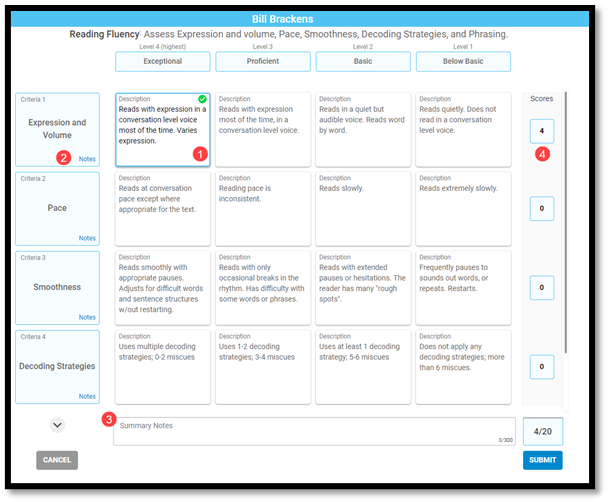Screen dimensions: 608x502
Task: Choose 'Reads with expression most of the time'
Action: point(263,129)
